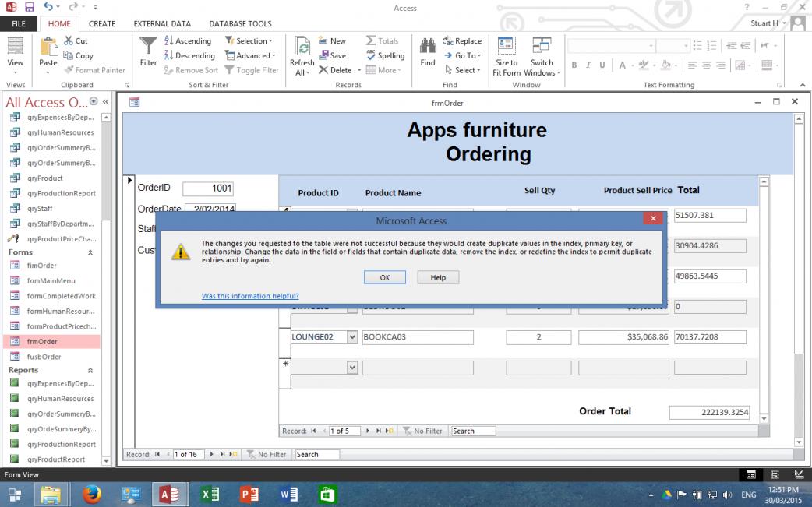
Task: Click the Order Total value field
Action: tap(709, 412)
